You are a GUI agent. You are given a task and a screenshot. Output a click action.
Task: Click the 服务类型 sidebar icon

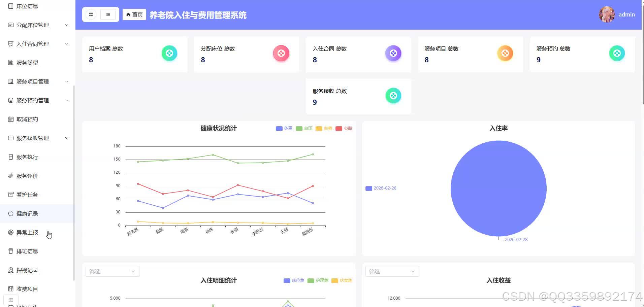[x=11, y=63]
